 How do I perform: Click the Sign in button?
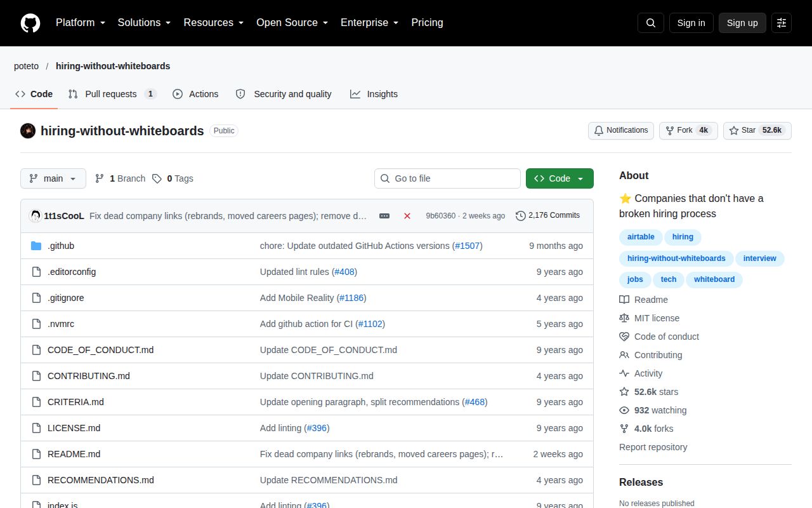691,23
